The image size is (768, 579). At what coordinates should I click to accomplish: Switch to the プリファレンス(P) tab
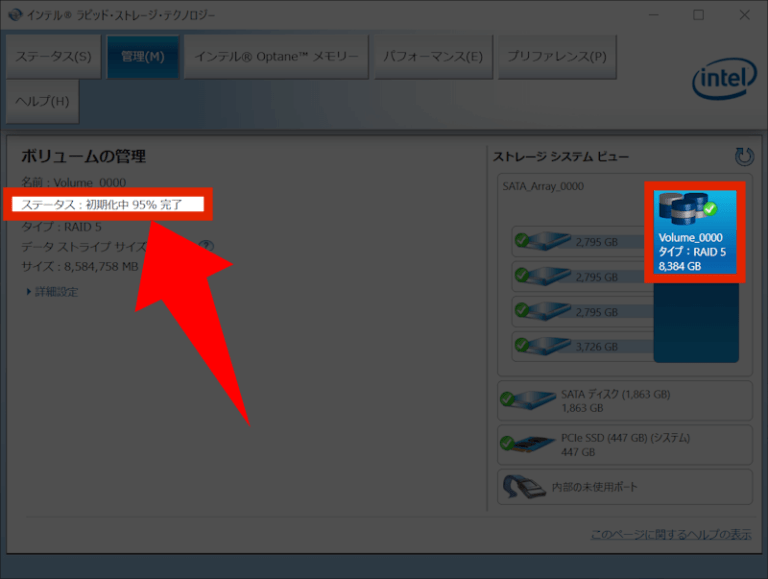pyautogui.click(x=557, y=56)
